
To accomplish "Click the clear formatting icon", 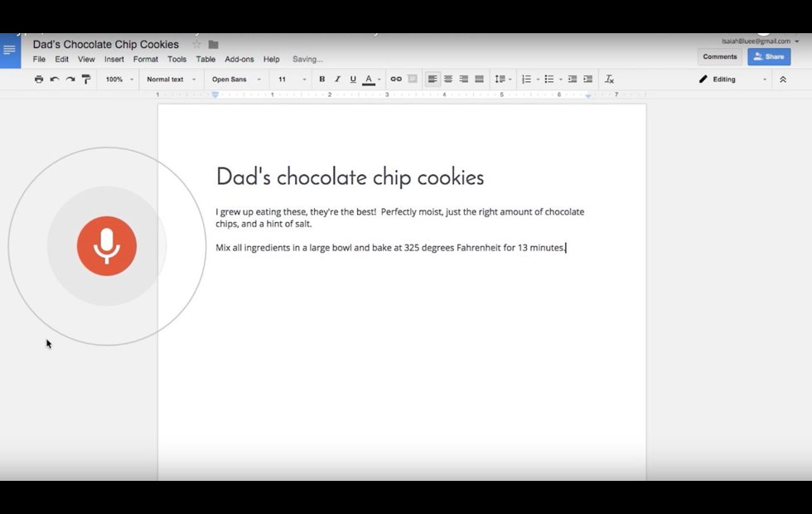I will coord(609,80).
